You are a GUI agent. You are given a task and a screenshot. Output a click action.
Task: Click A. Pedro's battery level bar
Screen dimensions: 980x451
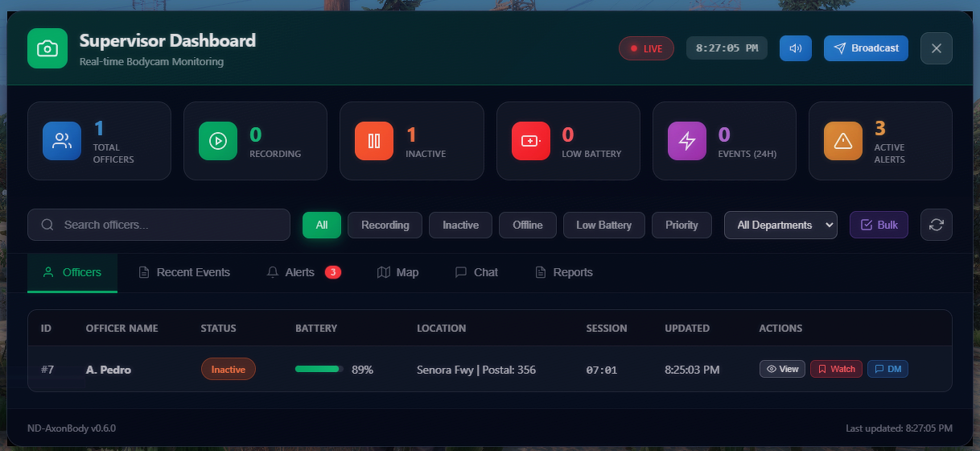coord(319,369)
